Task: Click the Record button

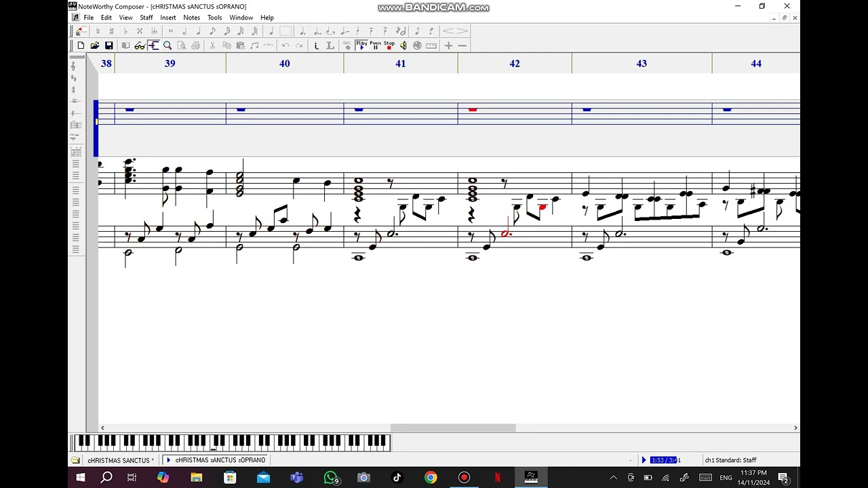Action: [347, 45]
